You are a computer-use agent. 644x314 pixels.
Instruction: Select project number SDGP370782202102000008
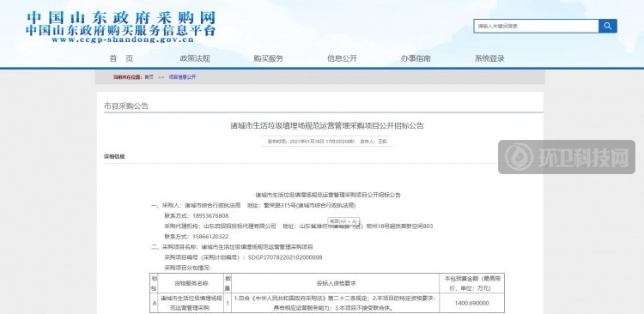point(285,257)
